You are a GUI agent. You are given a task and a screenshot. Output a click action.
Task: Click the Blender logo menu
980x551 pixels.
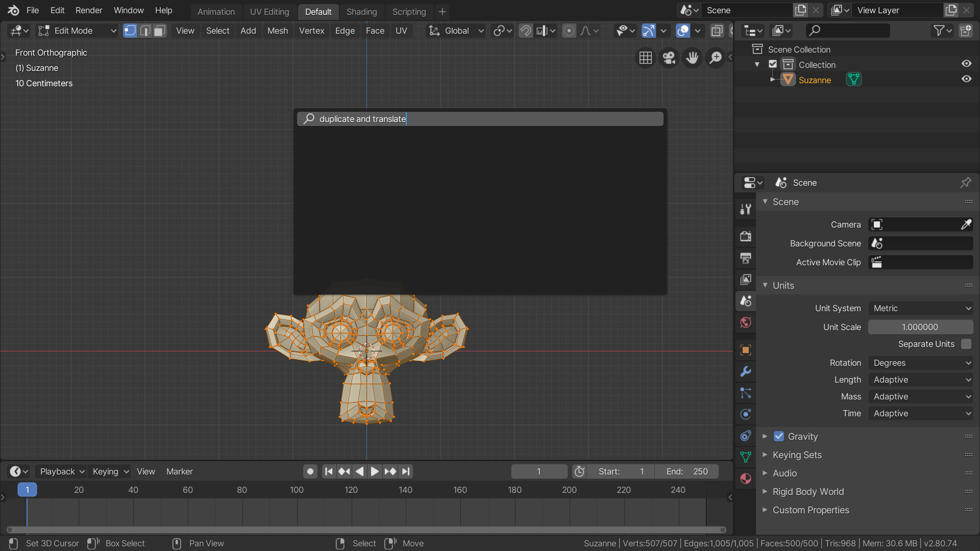pos(13,10)
